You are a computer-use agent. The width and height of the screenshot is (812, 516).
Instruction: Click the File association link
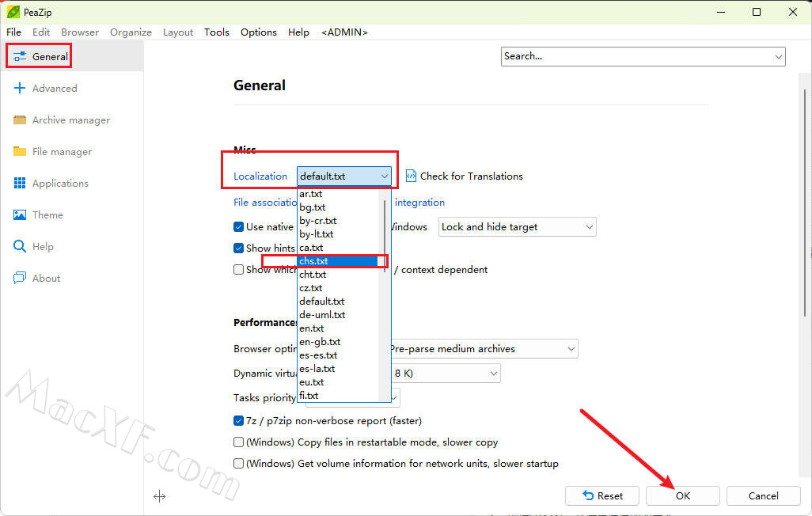[265, 202]
